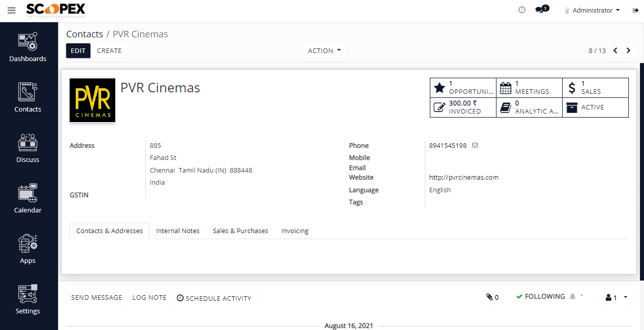Click the English language value
The height and width of the screenshot is (330, 644).
[440, 190]
